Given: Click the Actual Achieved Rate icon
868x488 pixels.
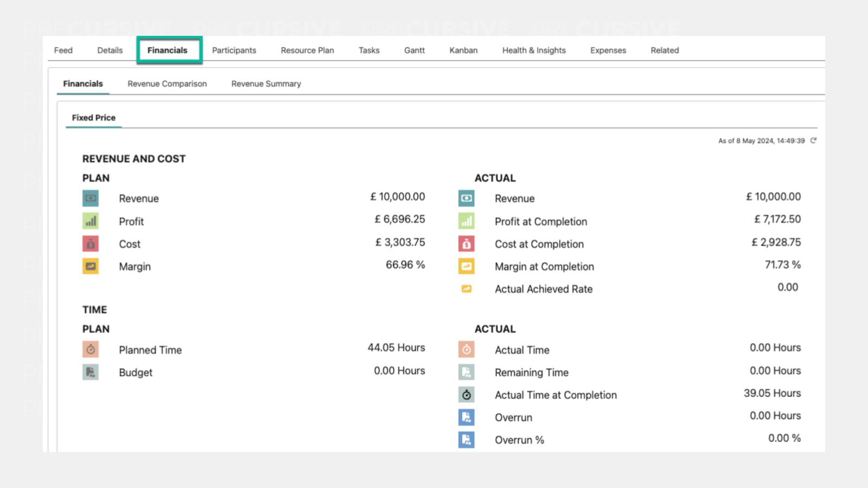Looking at the screenshot, I should point(466,289).
